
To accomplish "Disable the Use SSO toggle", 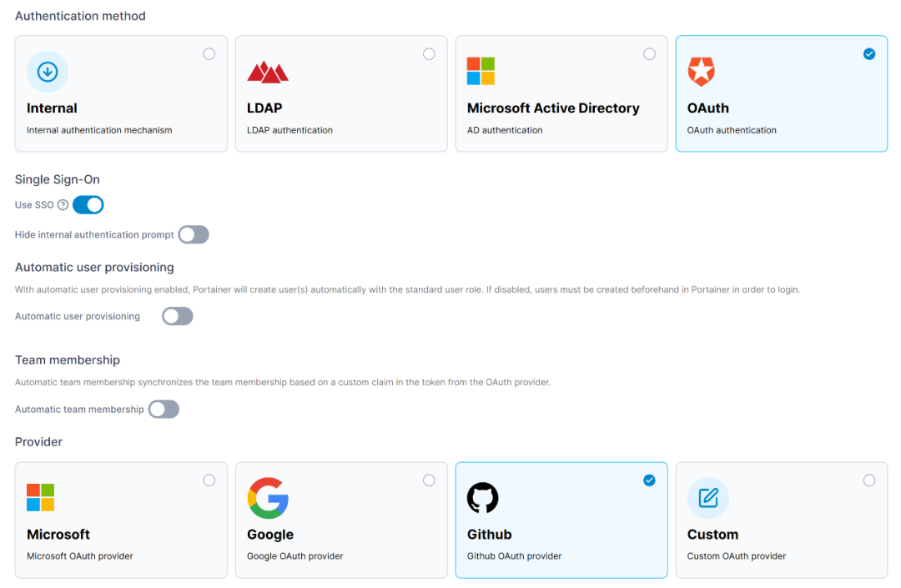I will [88, 205].
